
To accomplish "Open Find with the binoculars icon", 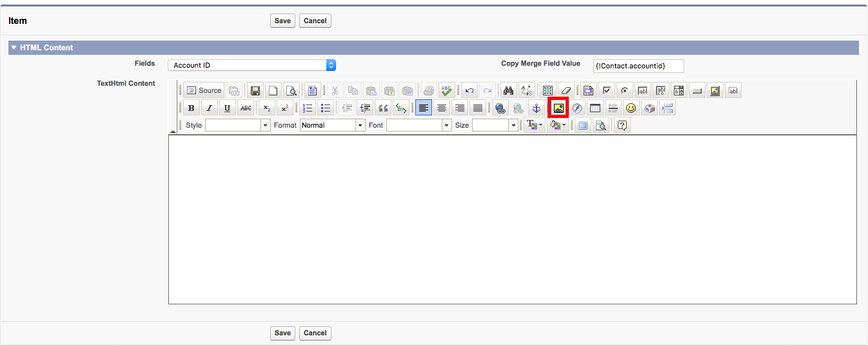I will 508,90.
